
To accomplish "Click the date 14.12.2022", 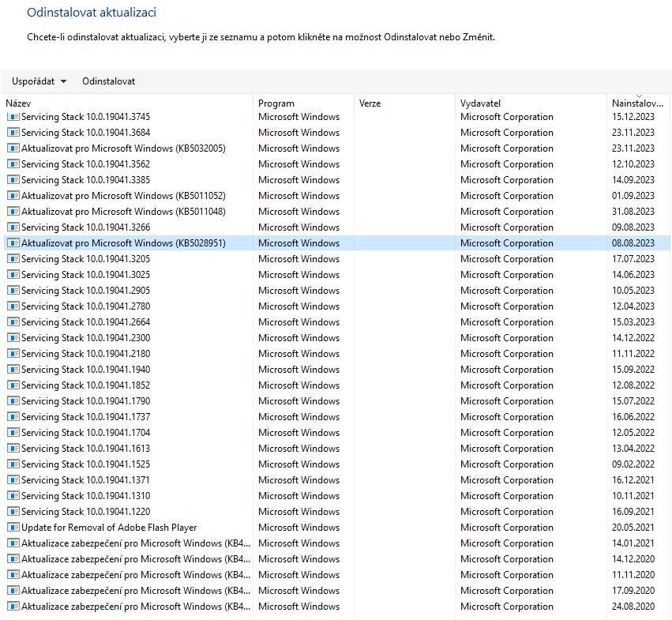I will coord(633,338).
